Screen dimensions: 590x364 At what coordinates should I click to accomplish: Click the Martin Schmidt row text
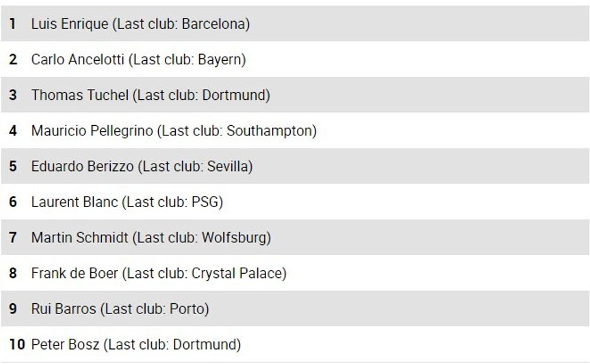click(x=151, y=238)
